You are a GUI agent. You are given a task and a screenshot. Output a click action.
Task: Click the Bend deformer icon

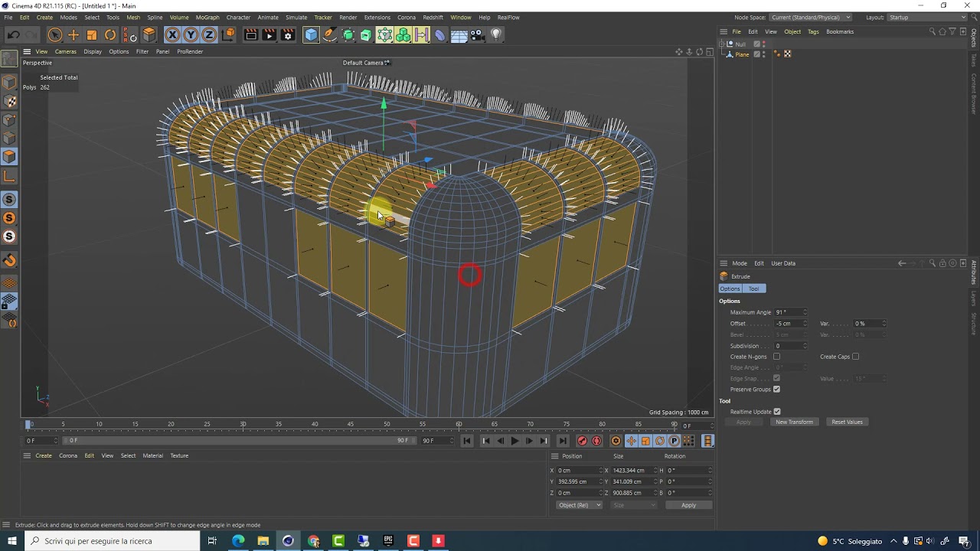point(440,34)
